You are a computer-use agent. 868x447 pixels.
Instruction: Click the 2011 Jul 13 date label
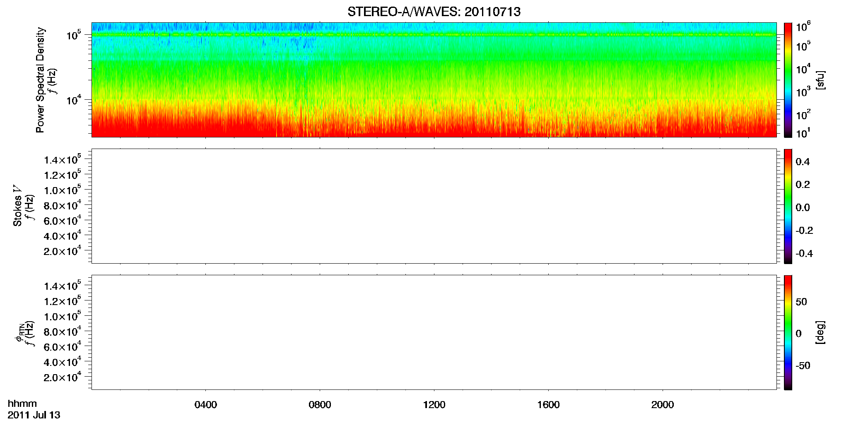coord(34,415)
